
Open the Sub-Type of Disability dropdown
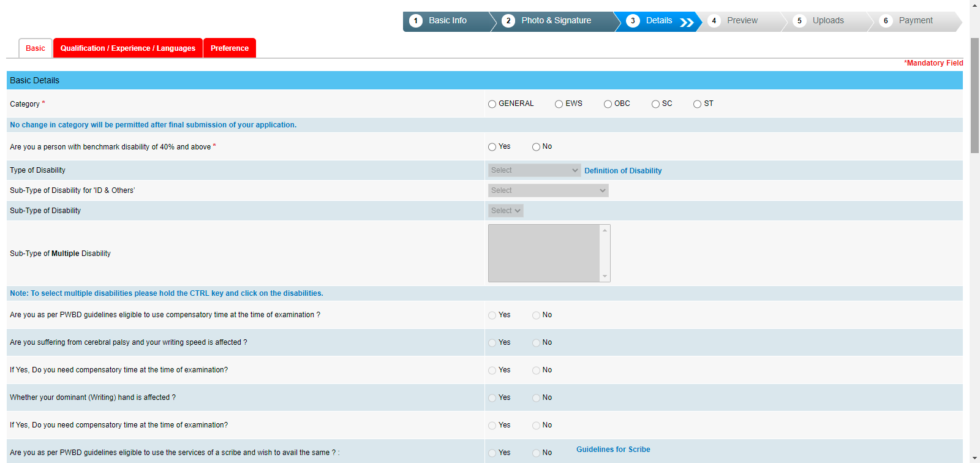(505, 211)
